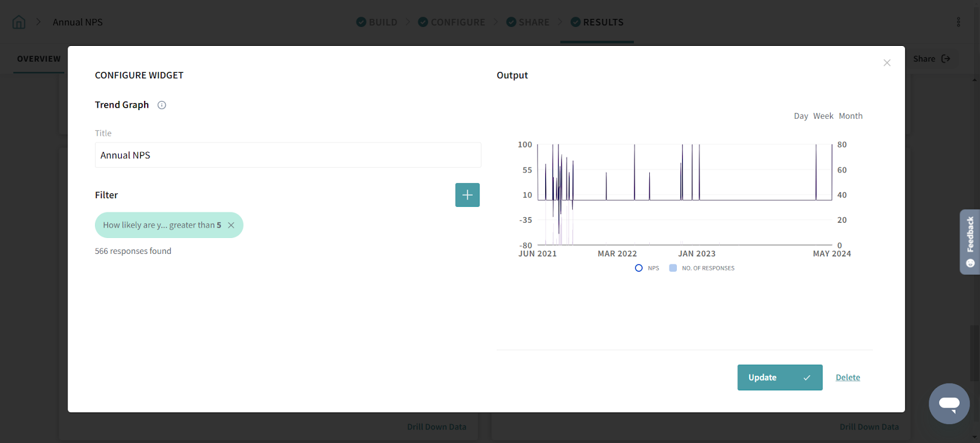Switch chart granularity to Day

[x=801, y=116]
